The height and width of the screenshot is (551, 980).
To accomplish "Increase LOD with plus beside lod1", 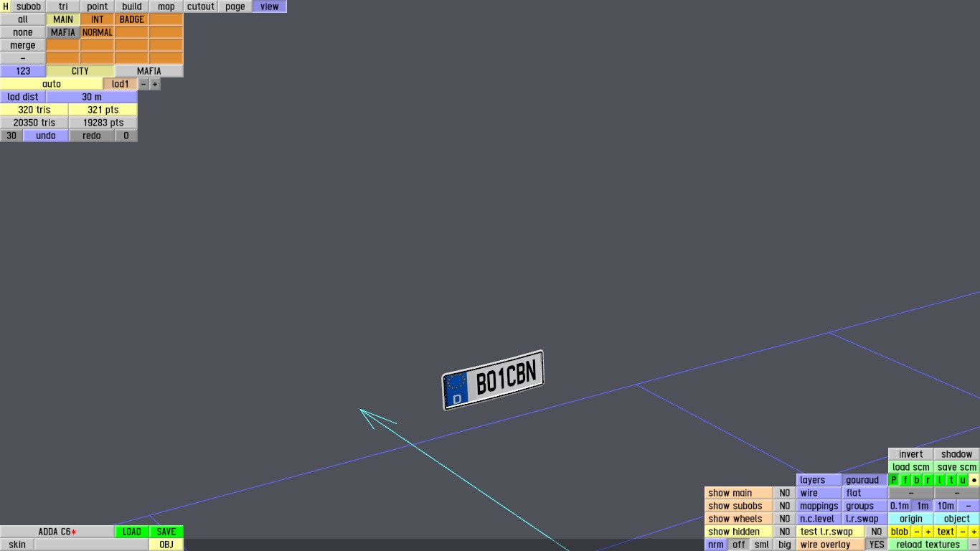I will [155, 84].
